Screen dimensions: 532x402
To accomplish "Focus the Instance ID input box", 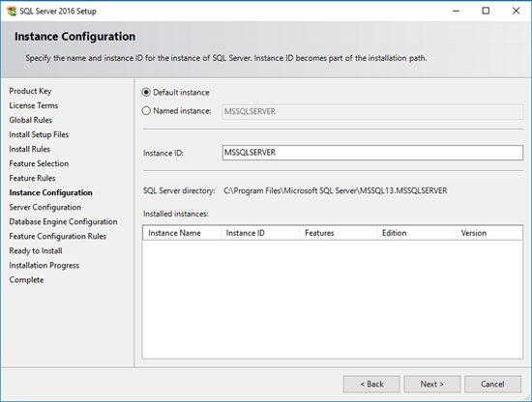I will [372, 153].
